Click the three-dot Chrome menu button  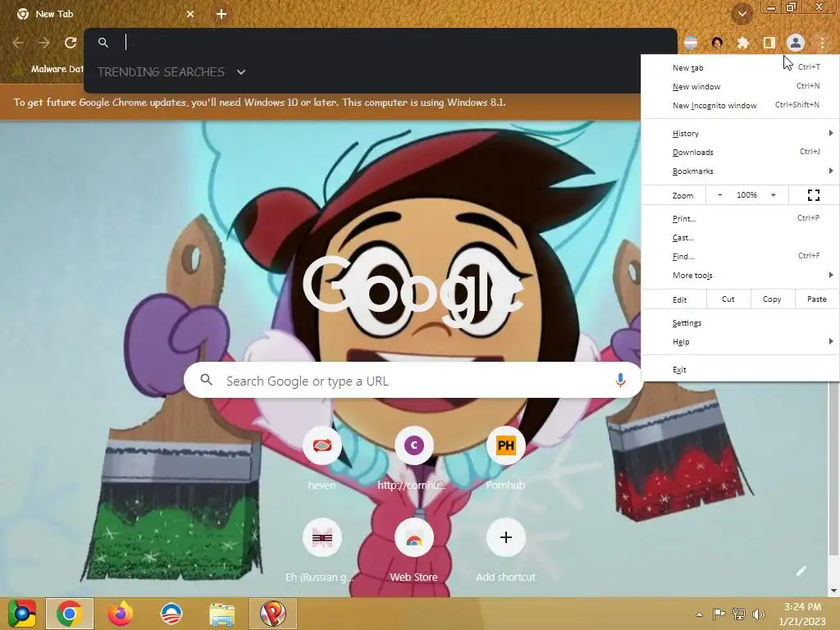822,43
